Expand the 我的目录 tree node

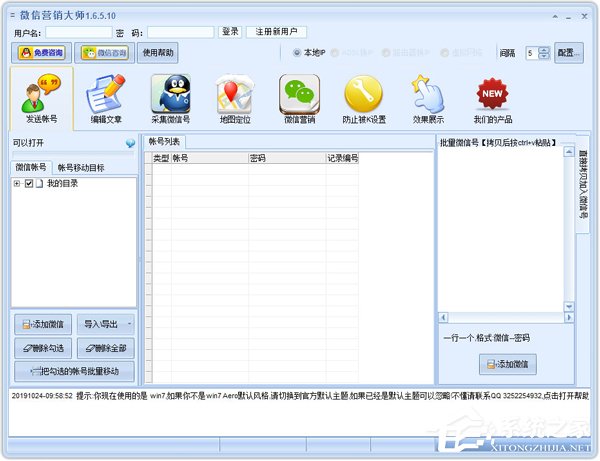coord(16,184)
